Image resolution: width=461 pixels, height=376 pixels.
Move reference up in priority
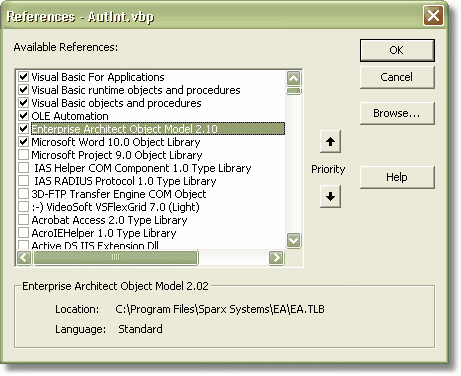pos(330,142)
